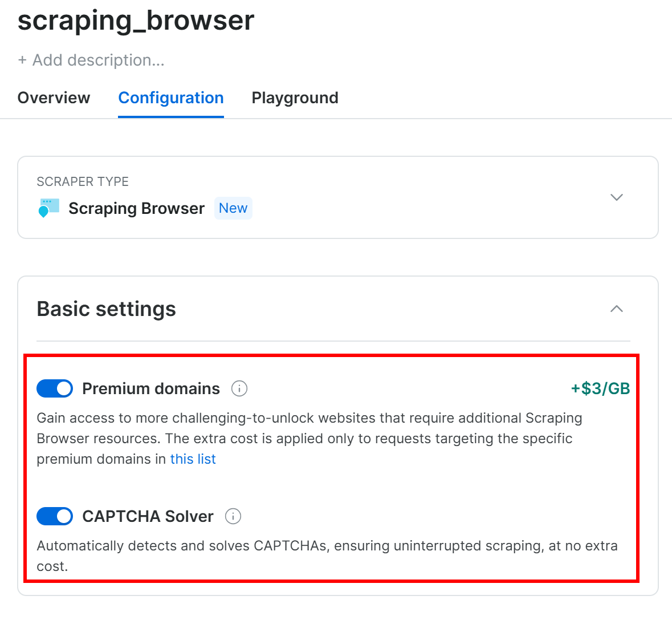Expand the Scraper Type dropdown chevron

click(x=616, y=197)
